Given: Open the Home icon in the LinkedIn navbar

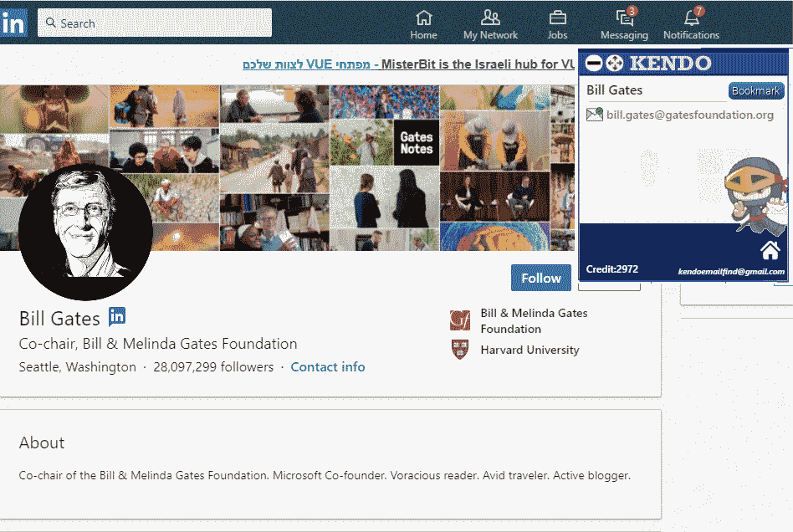Looking at the screenshot, I should click(x=423, y=18).
